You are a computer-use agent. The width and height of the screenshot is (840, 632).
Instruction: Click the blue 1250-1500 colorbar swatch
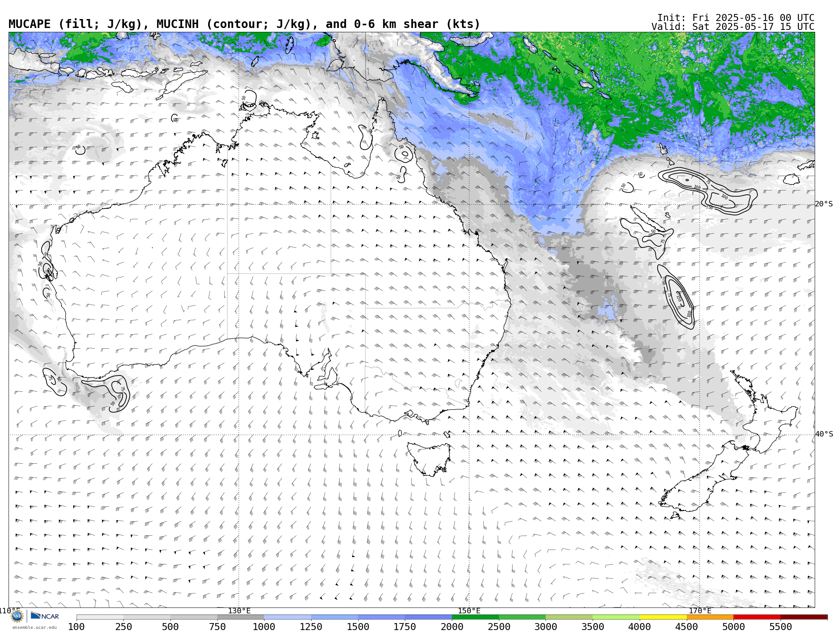pyautogui.click(x=334, y=617)
